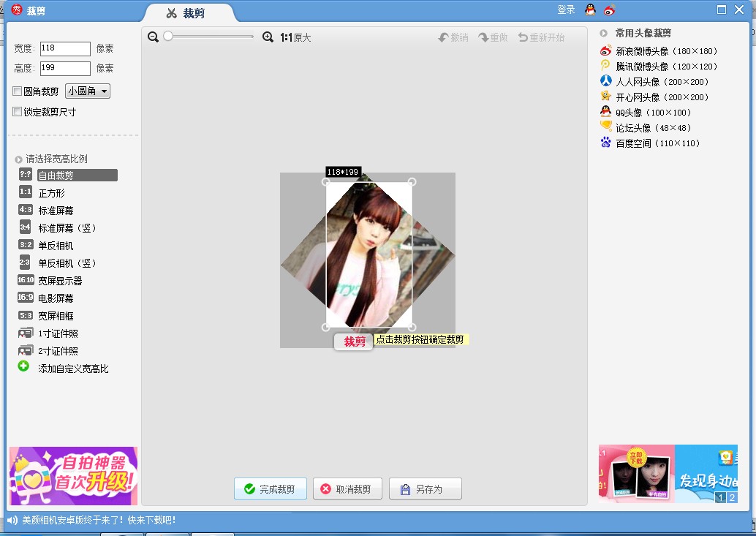Open the small rounded corner dropdown
Image resolution: width=756 pixels, height=536 pixels.
click(88, 91)
